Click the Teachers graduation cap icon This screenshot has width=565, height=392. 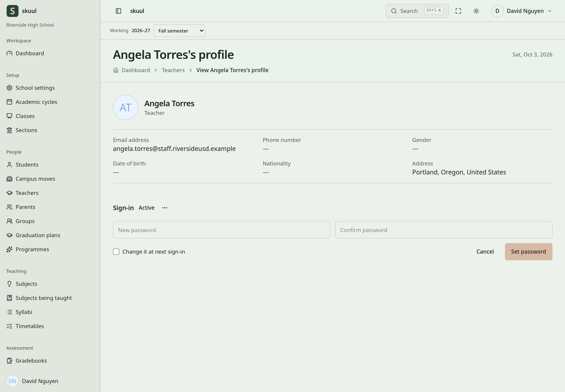tap(9, 193)
